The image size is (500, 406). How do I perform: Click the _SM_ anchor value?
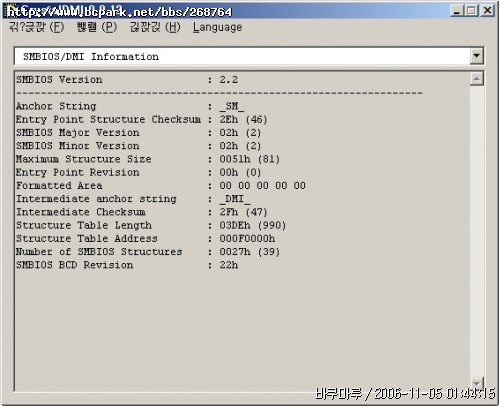pos(232,106)
